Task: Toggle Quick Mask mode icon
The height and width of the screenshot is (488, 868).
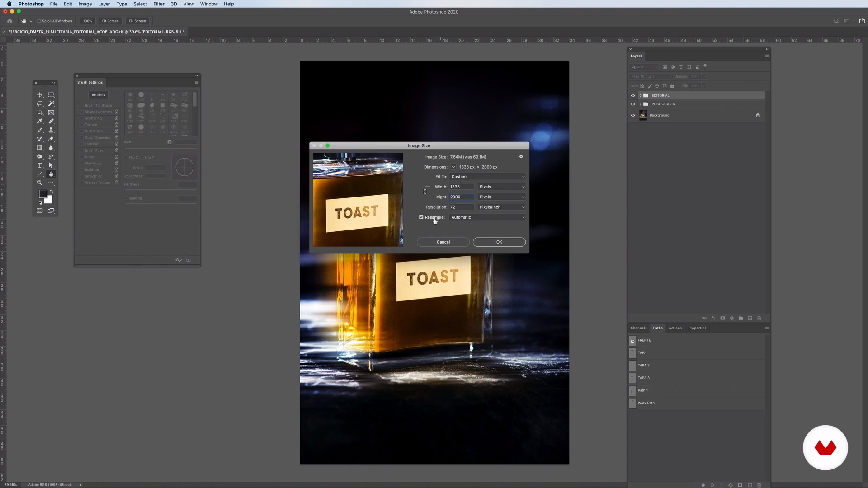Action: click(x=40, y=211)
